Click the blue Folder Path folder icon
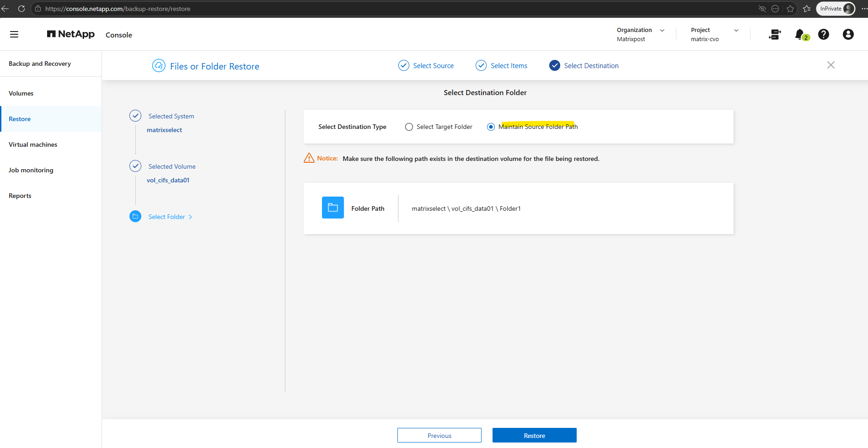868x448 pixels. point(333,208)
